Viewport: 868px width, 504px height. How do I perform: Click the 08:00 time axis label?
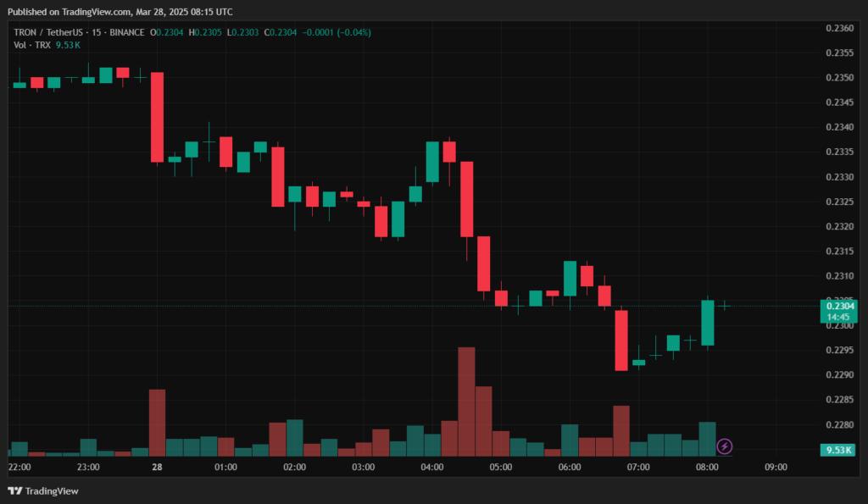(705, 466)
